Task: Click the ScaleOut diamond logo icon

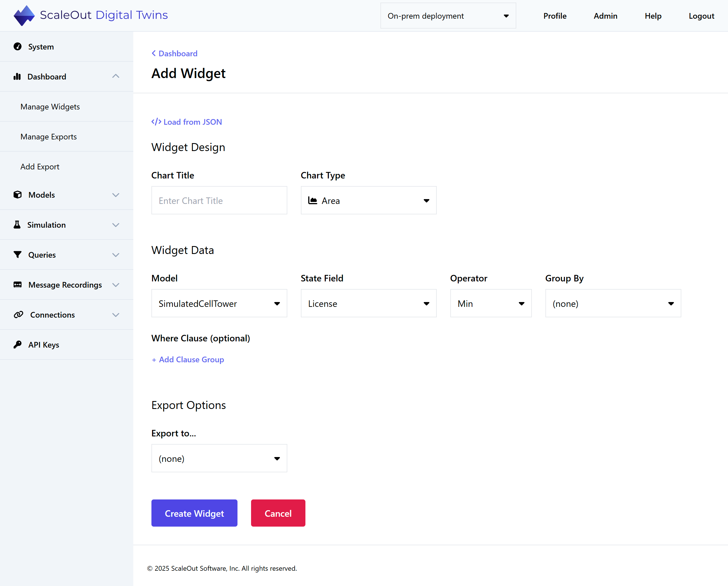Action: 24,16
